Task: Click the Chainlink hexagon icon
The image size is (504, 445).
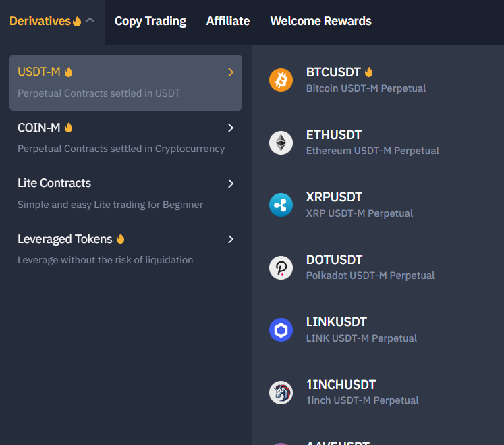Action: click(x=281, y=330)
